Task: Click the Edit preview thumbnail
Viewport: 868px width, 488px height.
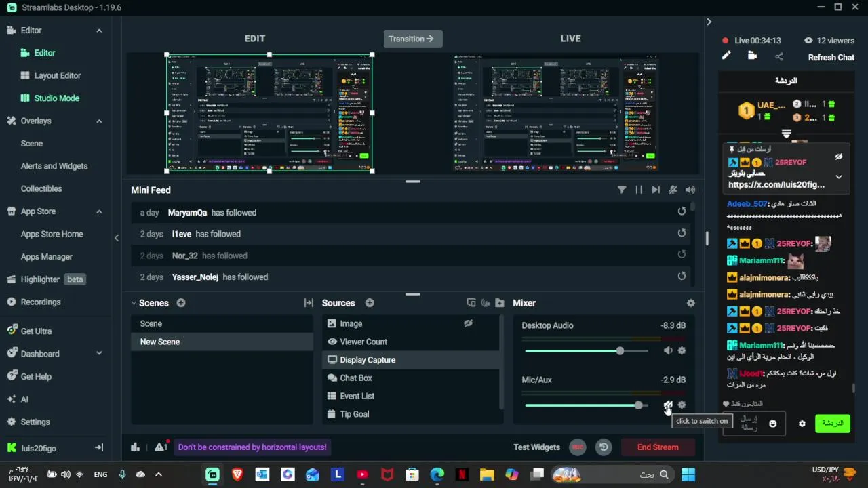Action: 269,113
